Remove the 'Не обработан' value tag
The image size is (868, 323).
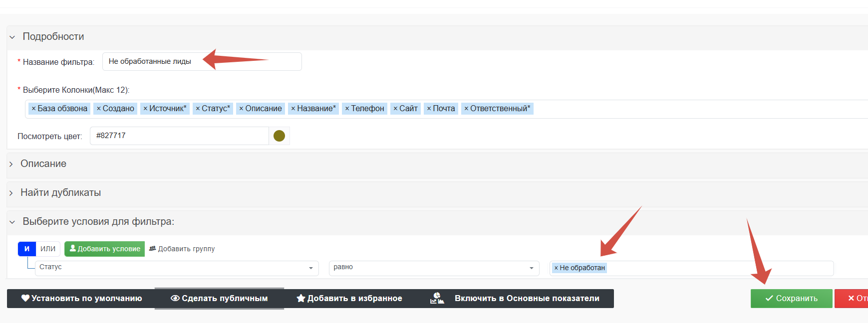[556, 268]
